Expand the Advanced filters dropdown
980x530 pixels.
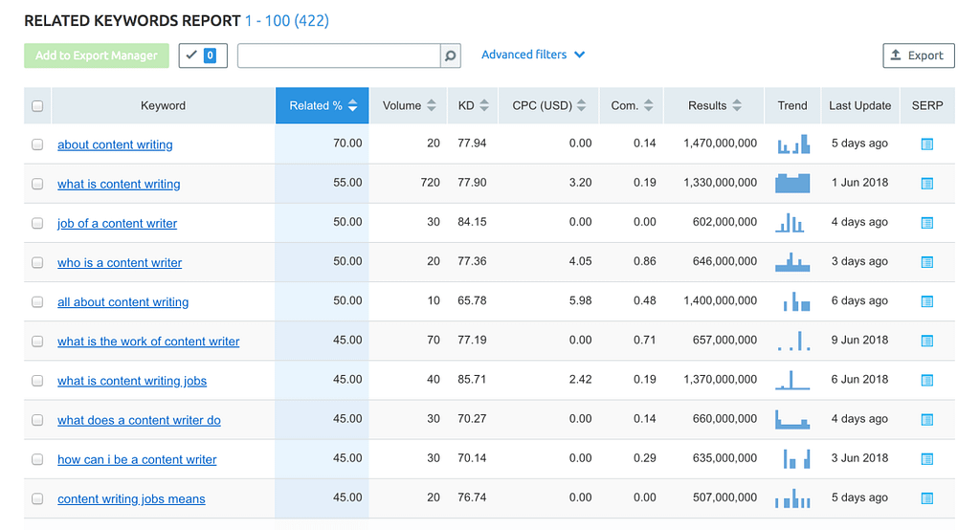(532, 55)
